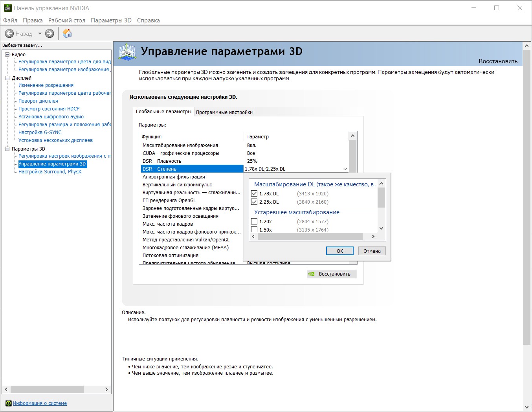The height and width of the screenshot is (412, 532).
Task: Select Управление параметрами 3D tree item
Action: 52,164
